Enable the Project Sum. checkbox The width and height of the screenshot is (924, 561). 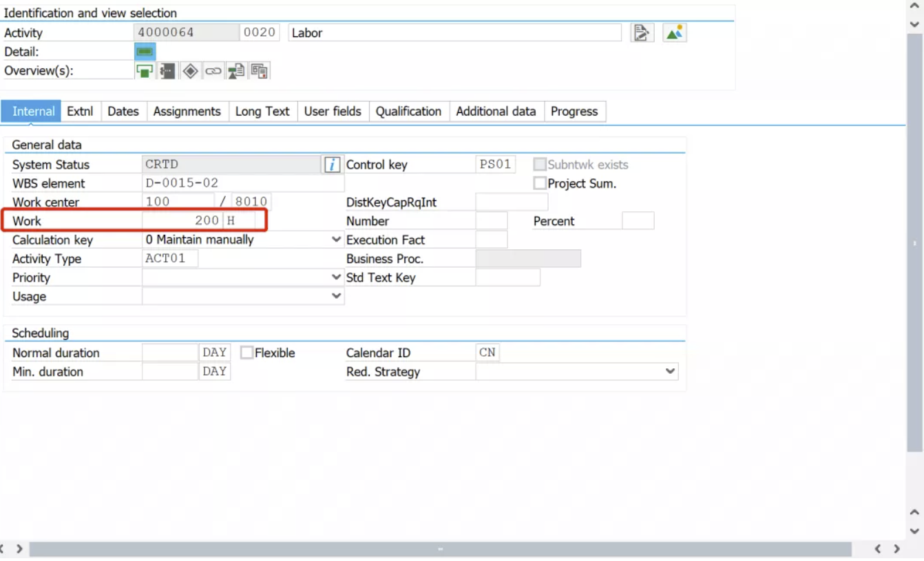coord(540,183)
